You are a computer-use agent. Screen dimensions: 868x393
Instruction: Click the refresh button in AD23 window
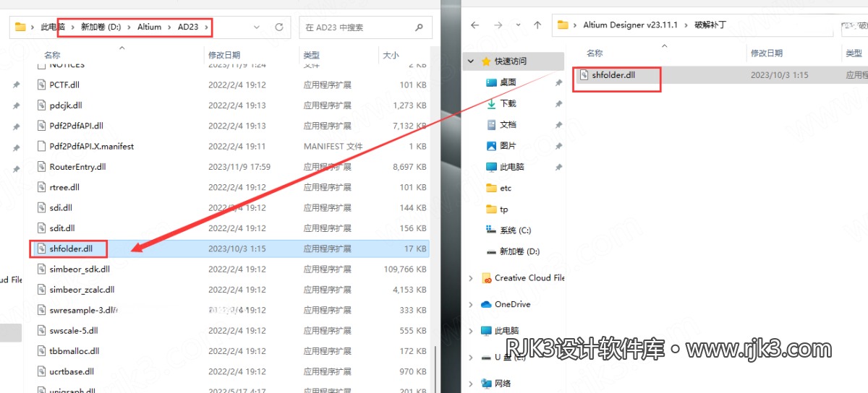[x=279, y=27]
